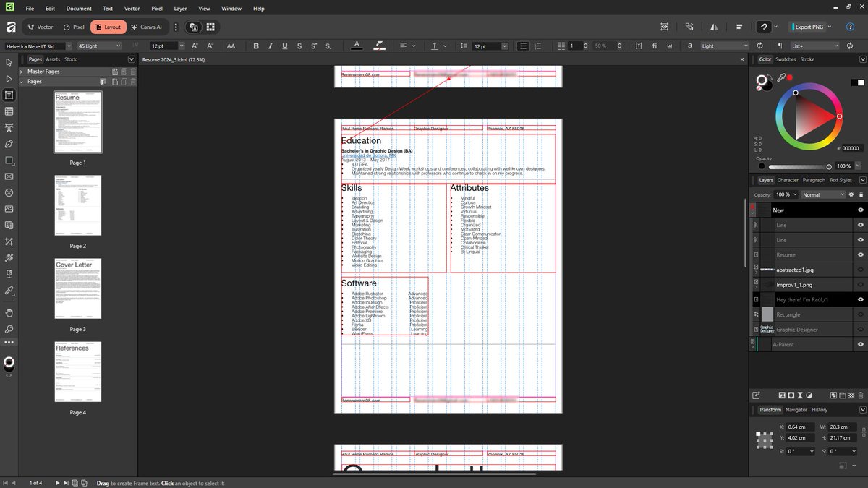This screenshot has height=488, width=868.
Task: Add a mask layer icon
Action: point(791,395)
